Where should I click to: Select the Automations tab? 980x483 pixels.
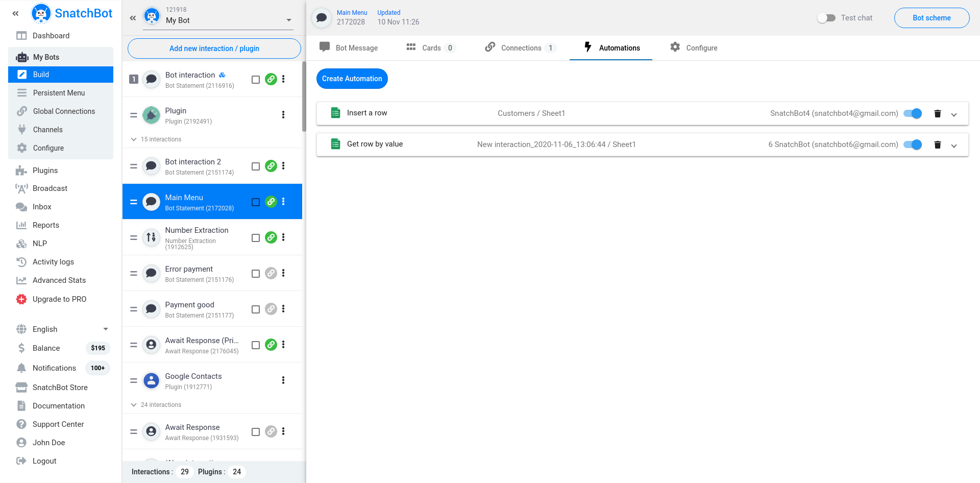[x=611, y=47]
